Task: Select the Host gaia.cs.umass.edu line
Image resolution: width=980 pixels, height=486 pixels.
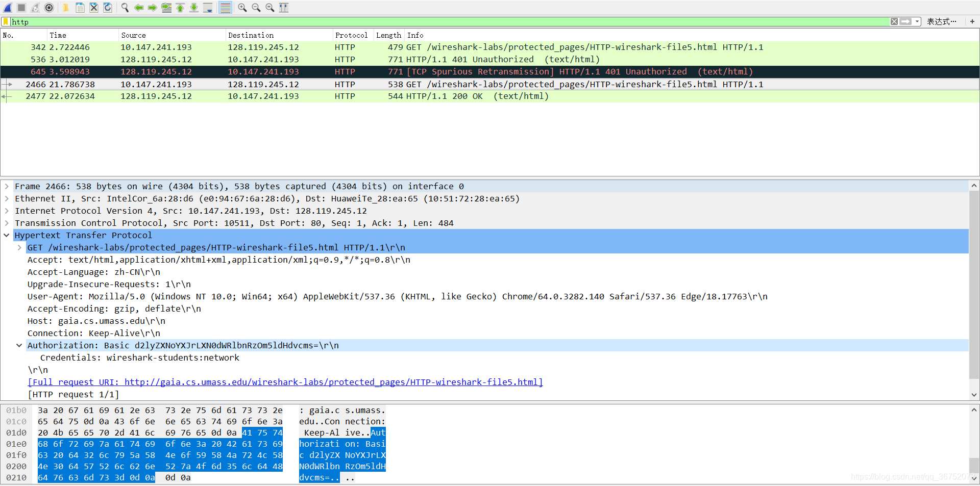Action: [96, 321]
